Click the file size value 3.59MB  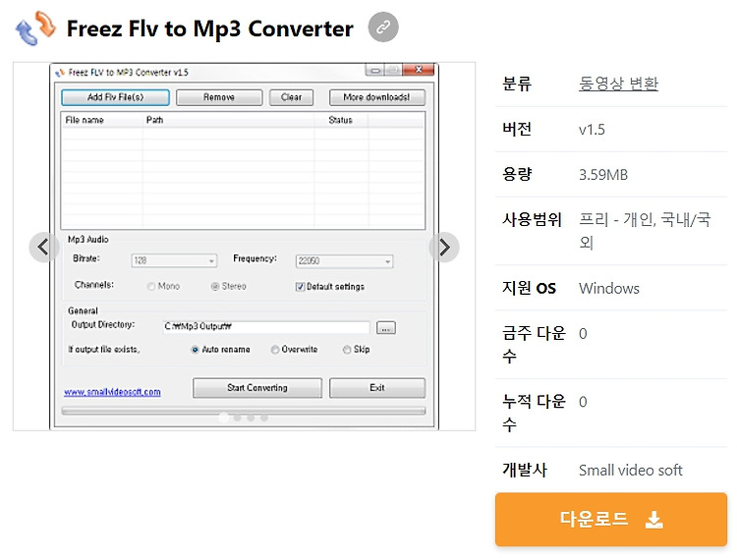(603, 175)
